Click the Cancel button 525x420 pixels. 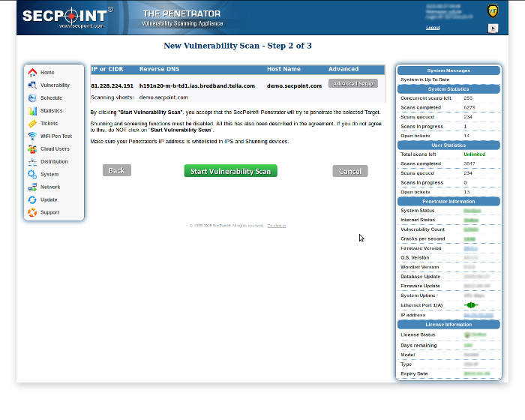coord(350,171)
